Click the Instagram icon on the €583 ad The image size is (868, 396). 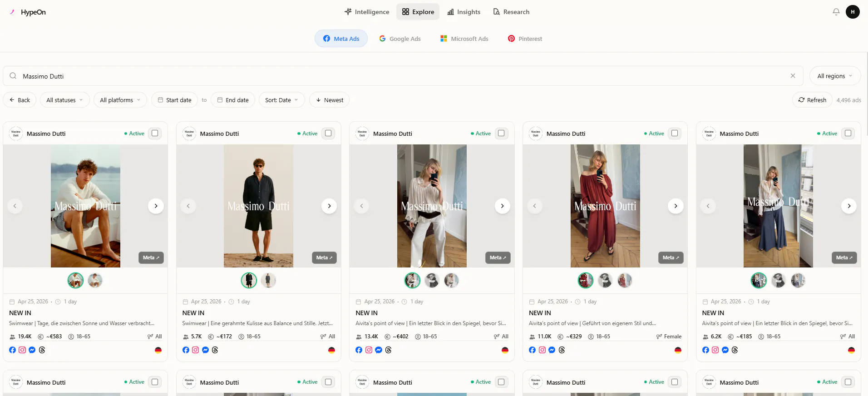point(22,350)
